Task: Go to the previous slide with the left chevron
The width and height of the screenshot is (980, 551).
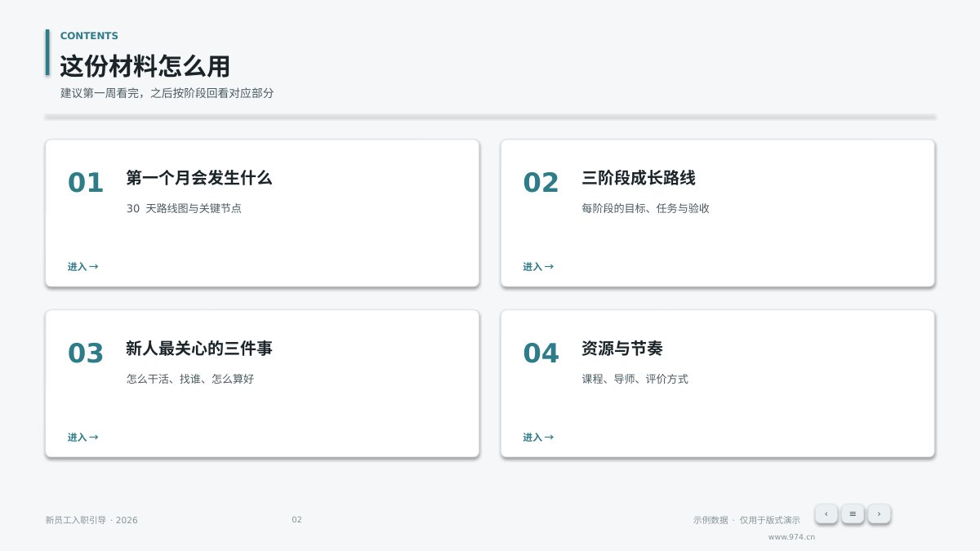Action: click(826, 513)
